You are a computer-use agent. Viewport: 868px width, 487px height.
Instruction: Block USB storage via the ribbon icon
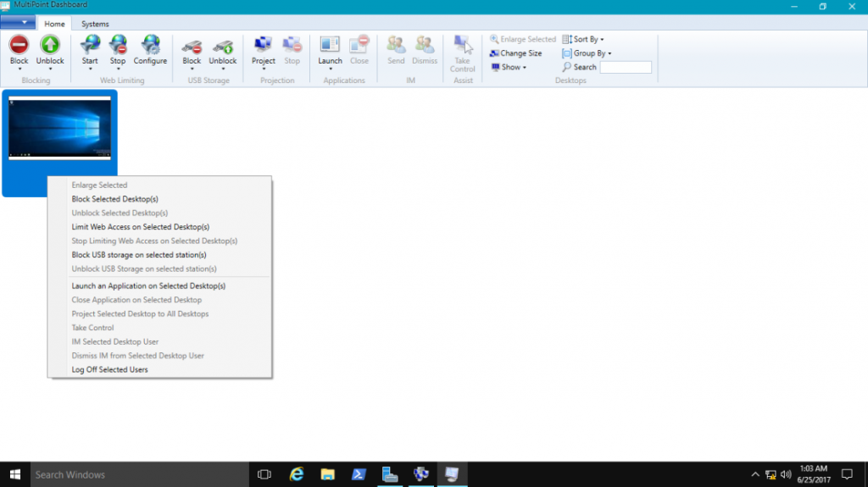[192, 46]
